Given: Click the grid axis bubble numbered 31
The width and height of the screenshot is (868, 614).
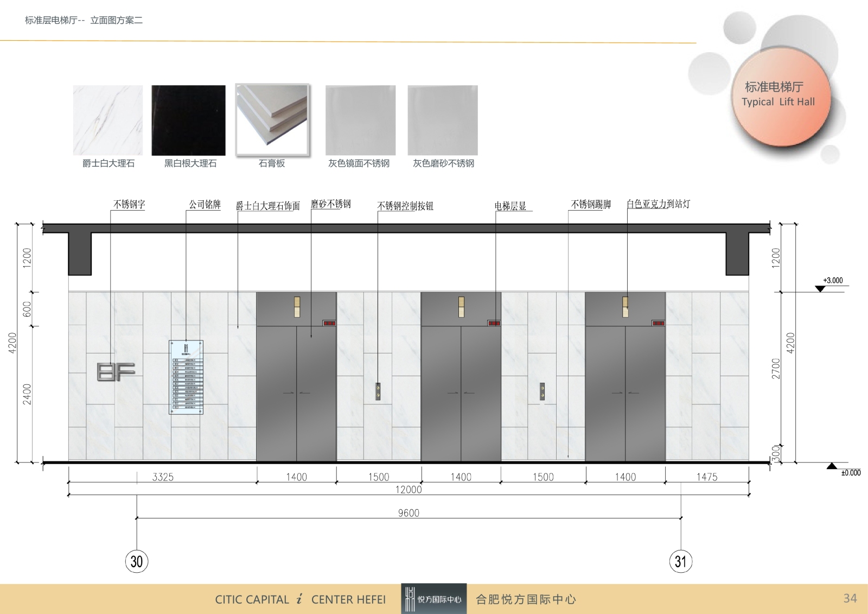Looking at the screenshot, I should (x=681, y=561).
